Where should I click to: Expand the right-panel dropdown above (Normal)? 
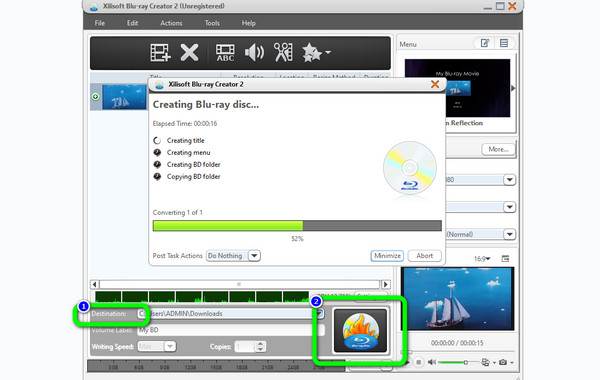pyautogui.click(x=509, y=207)
